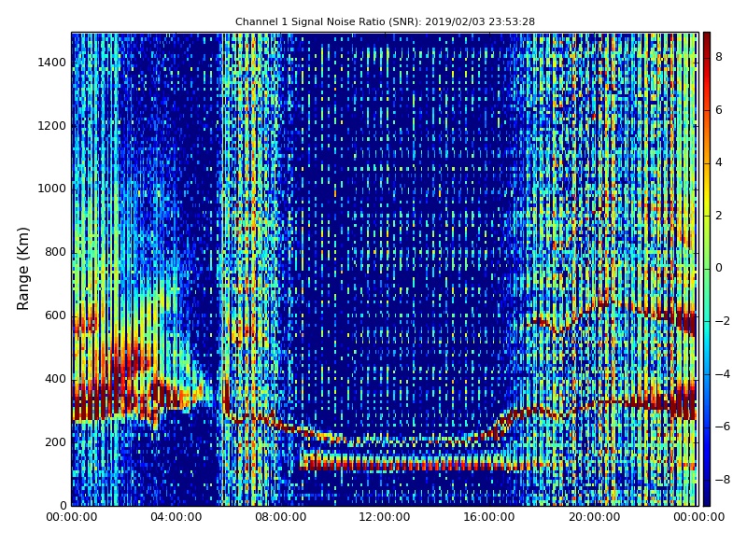Click the plot title Channel 1 Signal Noise Ratio
Image resolution: width=747 pixels, height=560 pixels.
tap(385, 21)
